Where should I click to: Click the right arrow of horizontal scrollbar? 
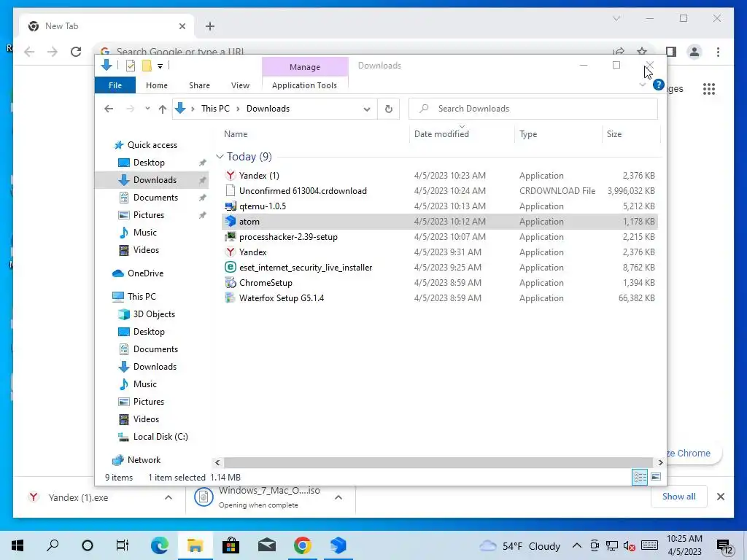(x=660, y=462)
